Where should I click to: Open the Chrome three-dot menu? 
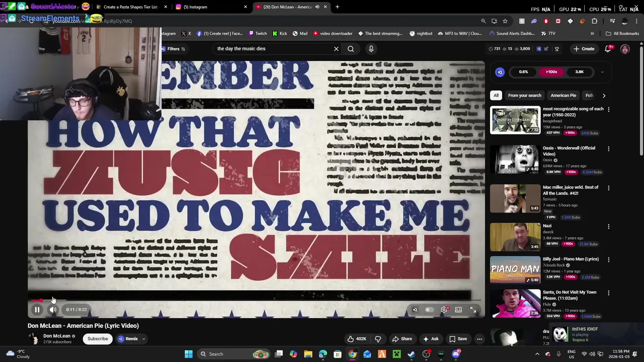point(637,21)
